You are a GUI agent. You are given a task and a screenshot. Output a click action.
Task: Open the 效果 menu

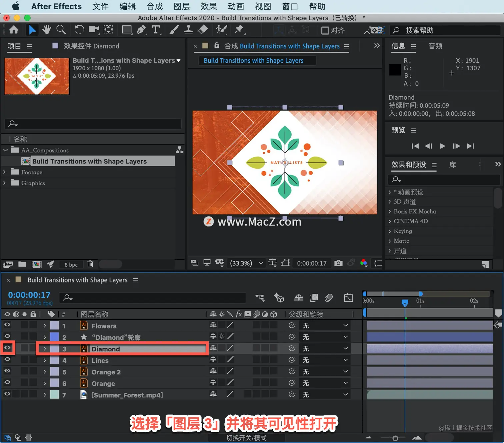click(x=209, y=6)
